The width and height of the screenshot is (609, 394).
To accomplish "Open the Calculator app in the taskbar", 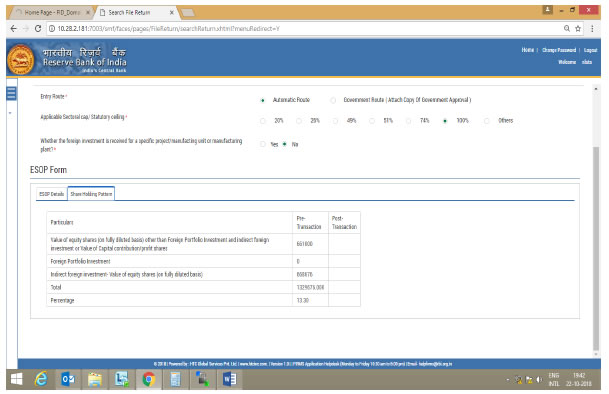I will tap(175, 379).
